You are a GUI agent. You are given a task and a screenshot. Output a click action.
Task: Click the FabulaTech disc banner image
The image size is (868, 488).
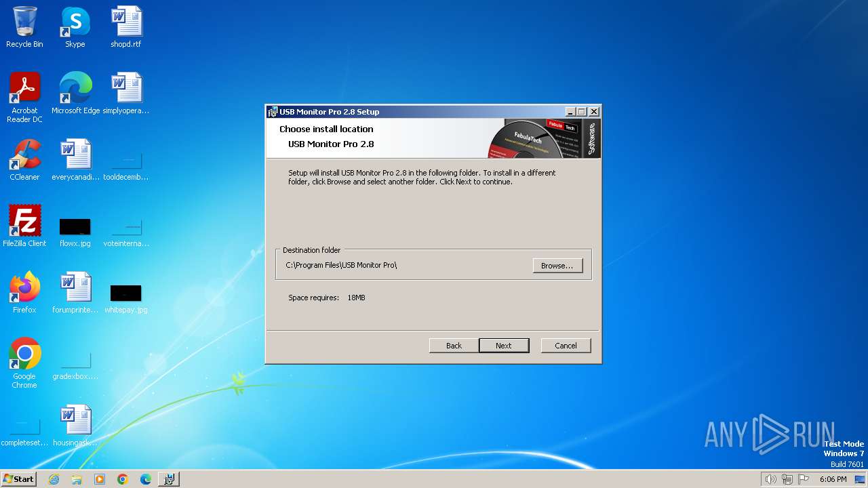pos(545,138)
